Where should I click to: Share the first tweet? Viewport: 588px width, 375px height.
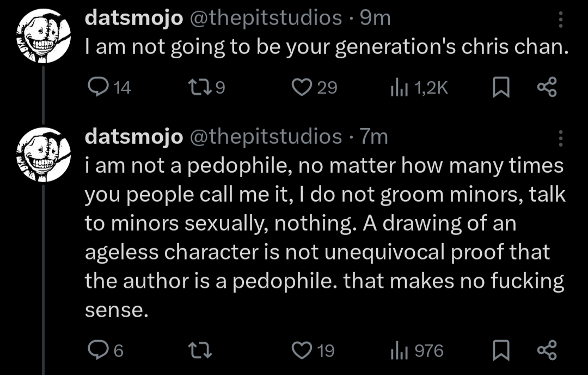pos(547,88)
